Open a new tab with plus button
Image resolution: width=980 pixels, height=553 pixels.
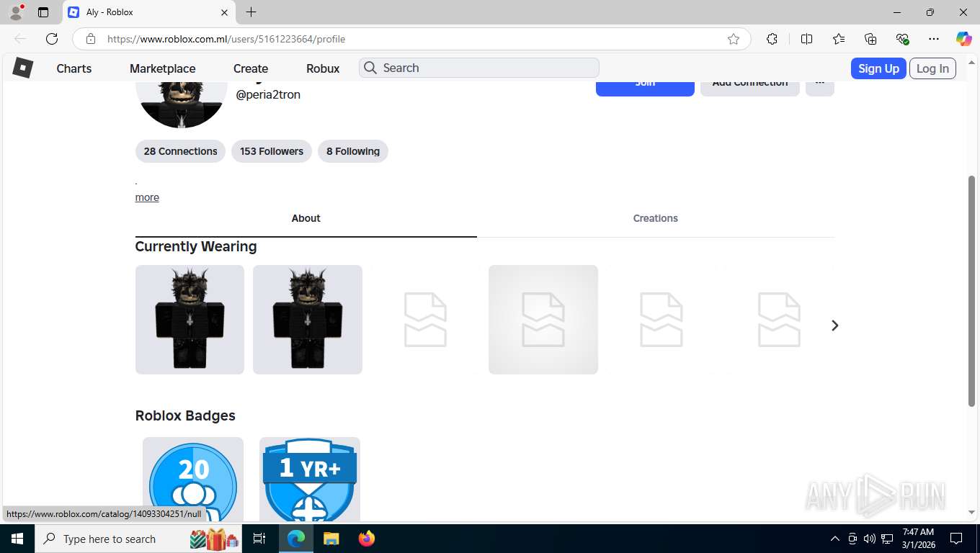[251, 12]
